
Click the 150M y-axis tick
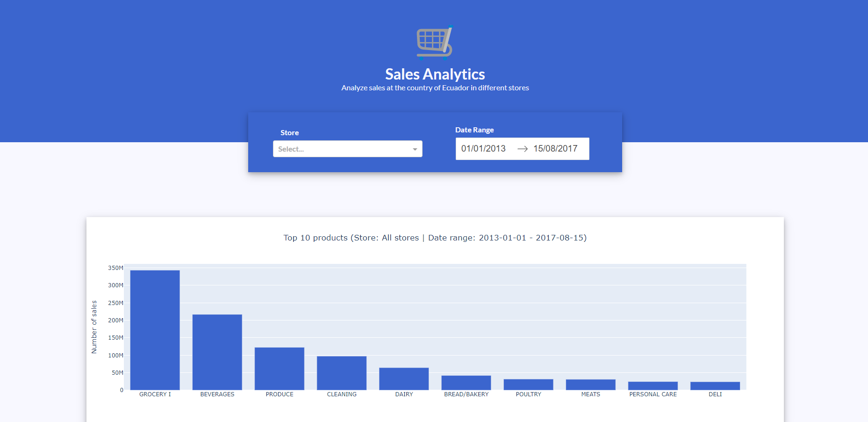pos(115,338)
